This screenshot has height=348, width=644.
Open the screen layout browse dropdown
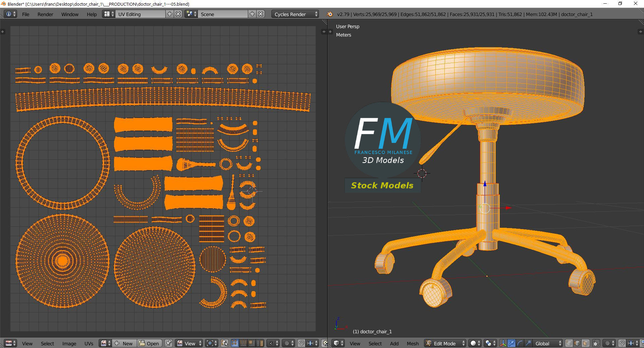[x=108, y=14]
